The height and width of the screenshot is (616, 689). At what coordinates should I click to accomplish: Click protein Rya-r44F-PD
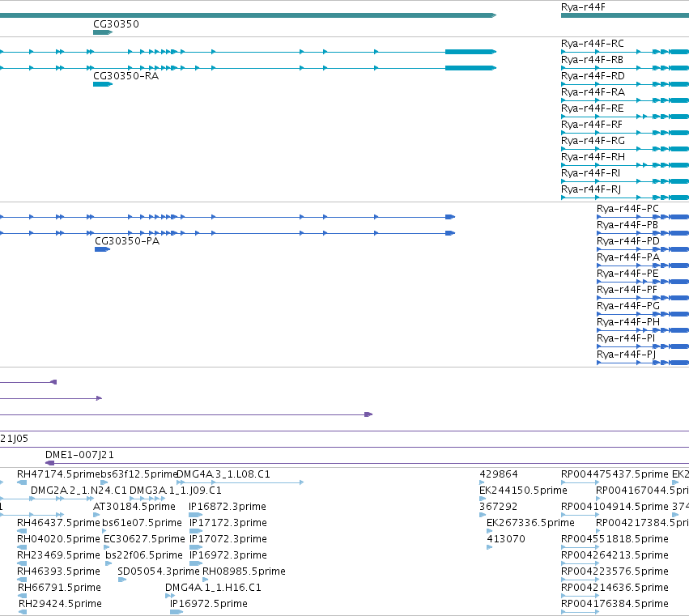point(628,242)
